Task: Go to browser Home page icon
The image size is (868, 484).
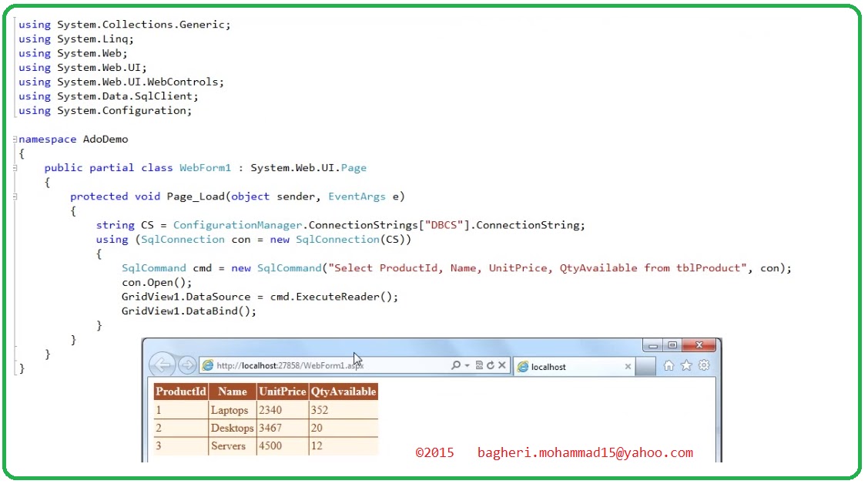Action: [x=669, y=365]
